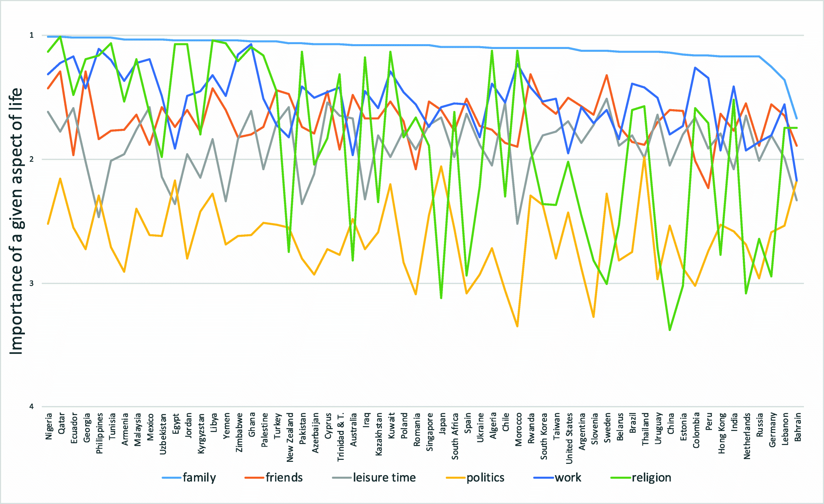Viewport: 824px width, 504px height.
Task: Select the 'Philippines' country label
Action: pyautogui.click(x=100, y=433)
